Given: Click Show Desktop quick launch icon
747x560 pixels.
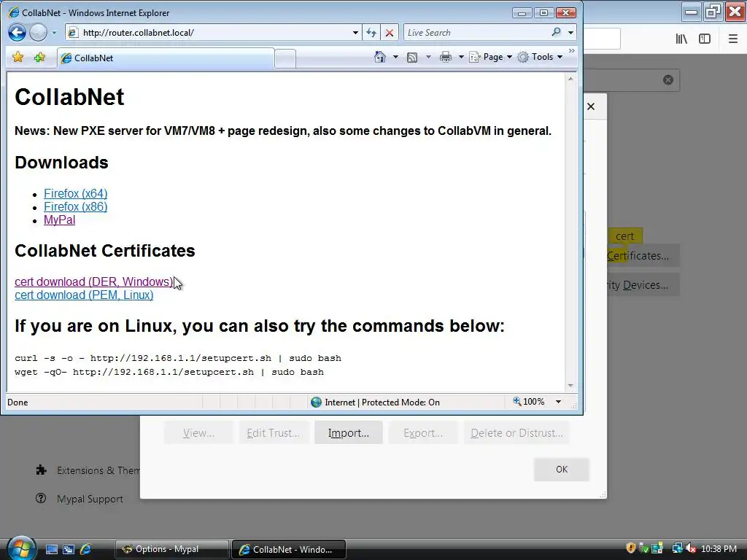Looking at the screenshot, I should [x=52, y=549].
